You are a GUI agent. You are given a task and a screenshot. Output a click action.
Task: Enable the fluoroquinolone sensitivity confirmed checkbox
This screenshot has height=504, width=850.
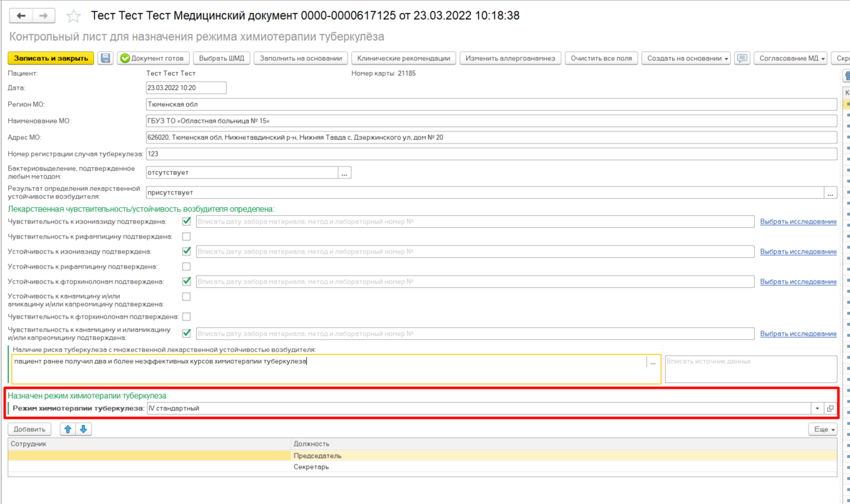point(186,317)
